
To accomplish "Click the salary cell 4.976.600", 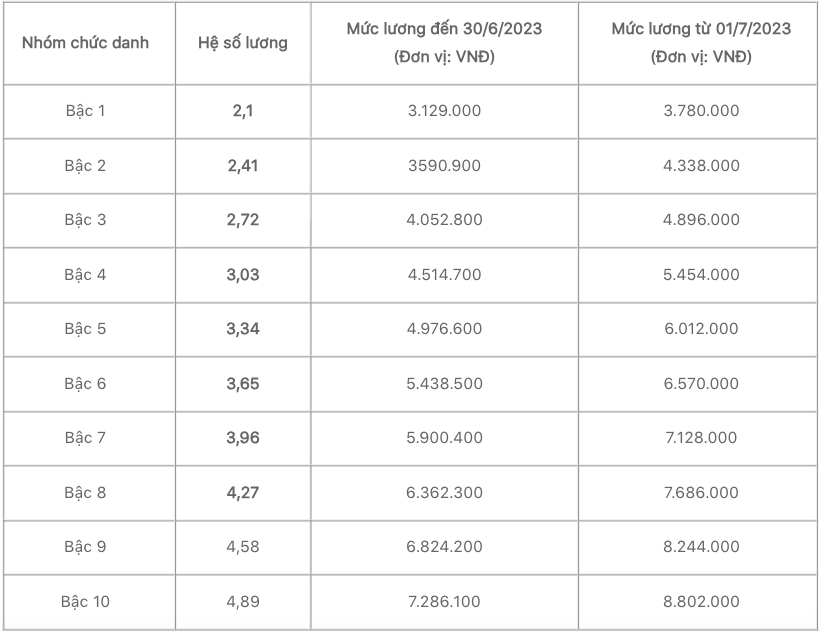I will [445, 329].
